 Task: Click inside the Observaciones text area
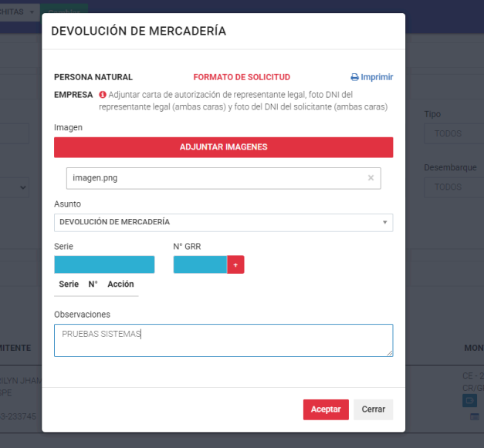point(223,340)
